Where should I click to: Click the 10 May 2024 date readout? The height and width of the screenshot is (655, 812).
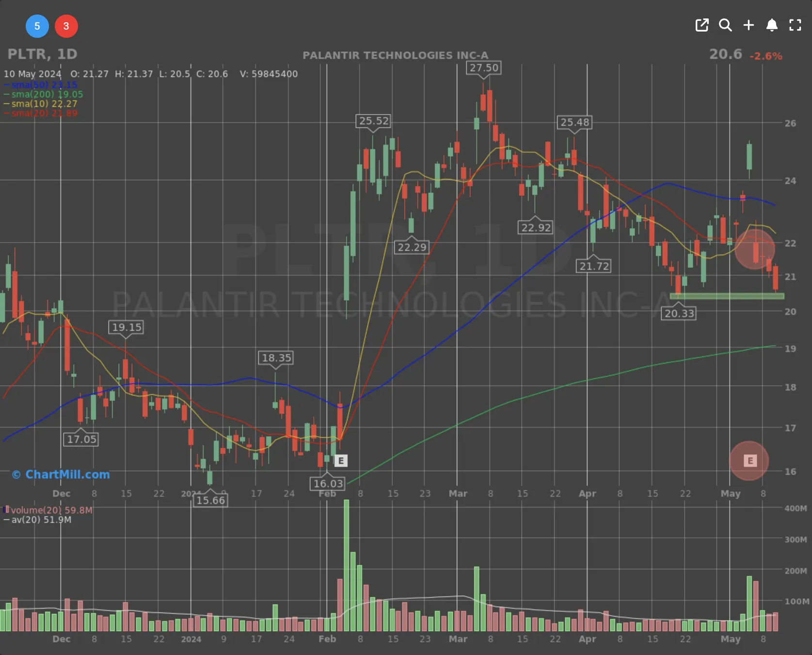click(32, 74)
